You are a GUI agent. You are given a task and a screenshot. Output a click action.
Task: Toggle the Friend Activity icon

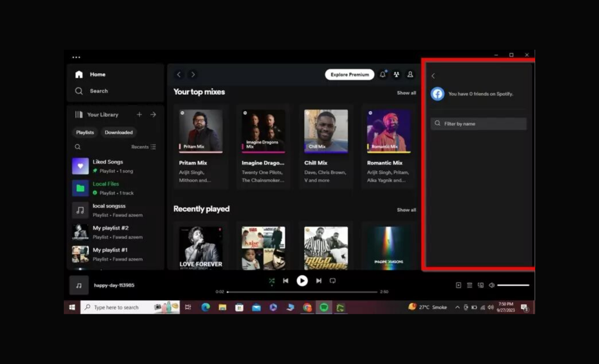(x=397, y=74)
